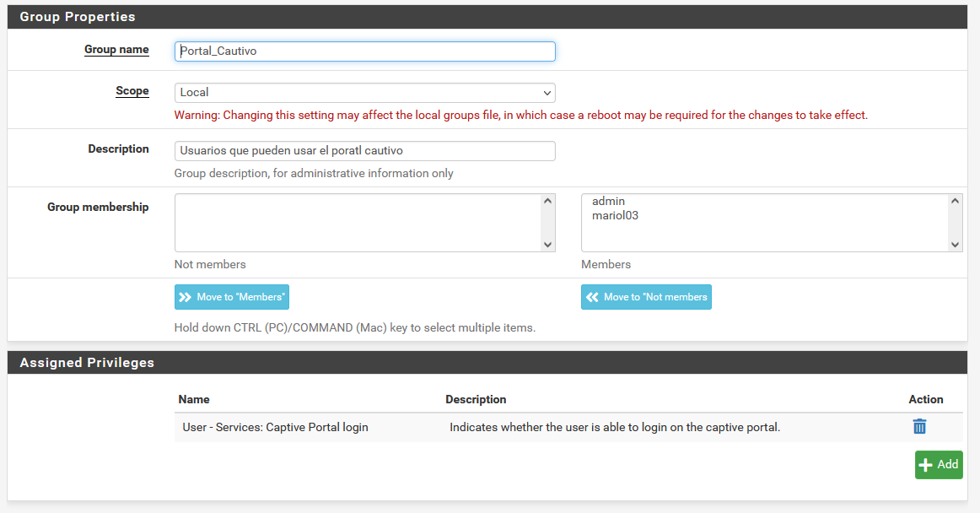This screenshot has height=513, width=980.
Task: Delete the Captive Portal login privilege
Action: [919, 427]
